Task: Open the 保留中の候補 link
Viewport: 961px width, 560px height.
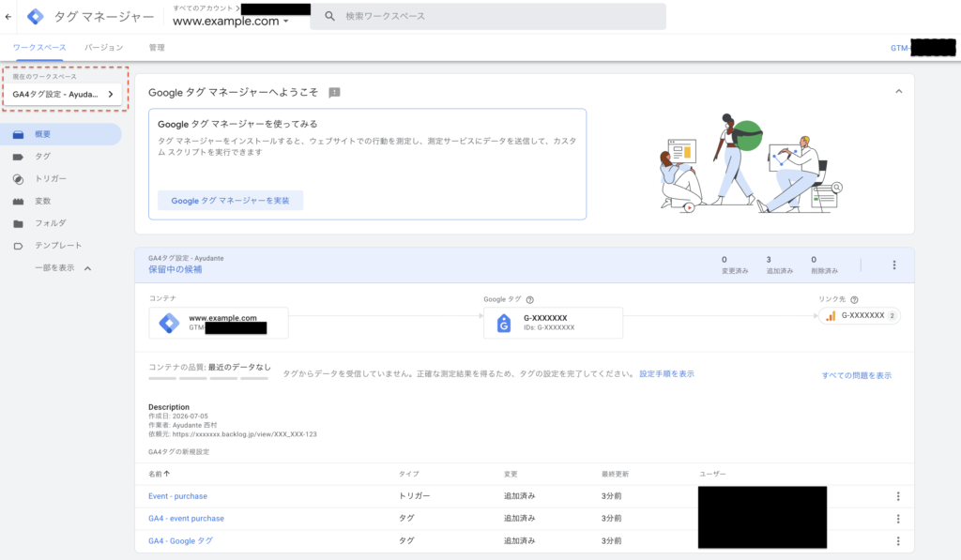Action: (x=175, y=269)
